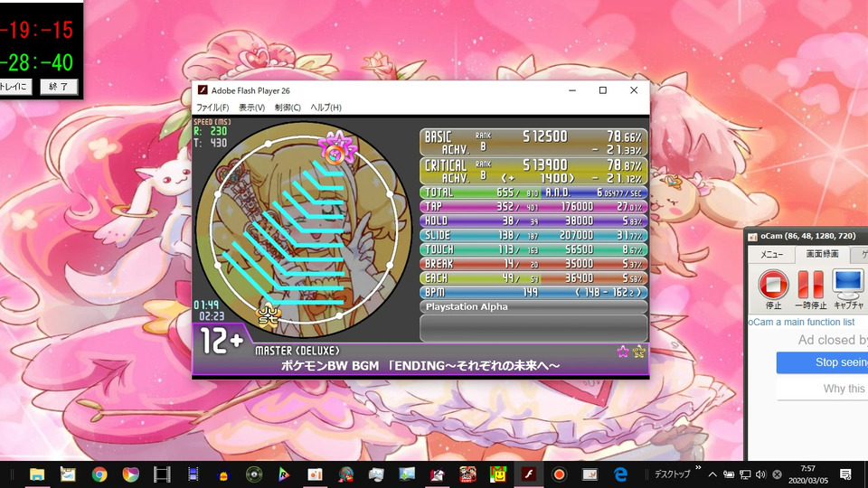The image size is (868, 488).
Task: Click the BPM row value 149
Action: [x=530, y=293]
